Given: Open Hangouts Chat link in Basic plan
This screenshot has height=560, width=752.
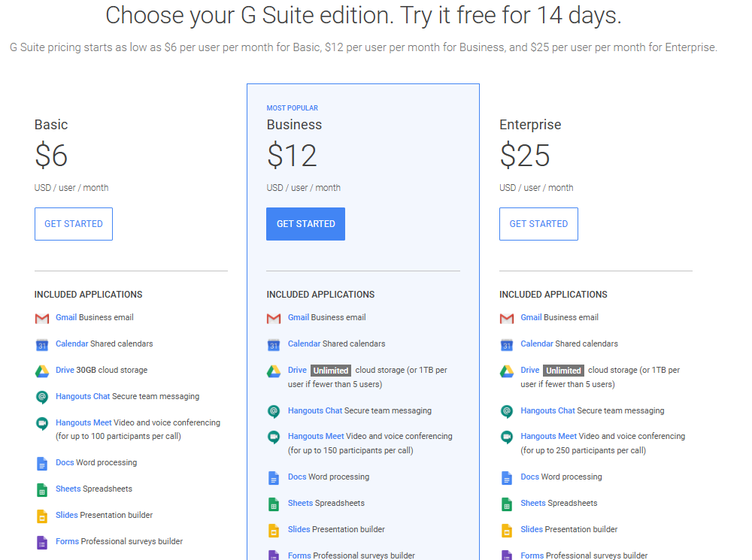Looking at the screenshot, I should point(83,396).
